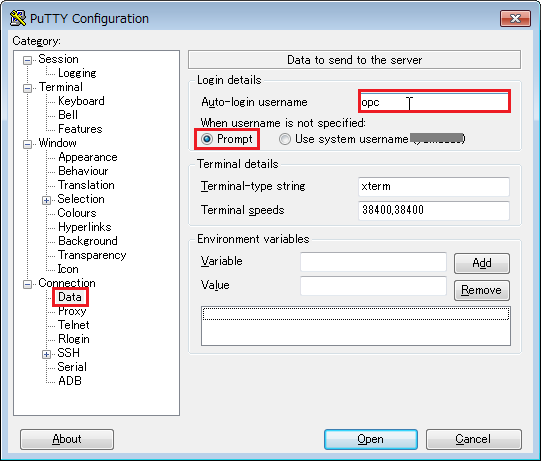Click the environment Value input field
Image resolution: width=541 pixels, height=461 pixels.
pos(373,286)
